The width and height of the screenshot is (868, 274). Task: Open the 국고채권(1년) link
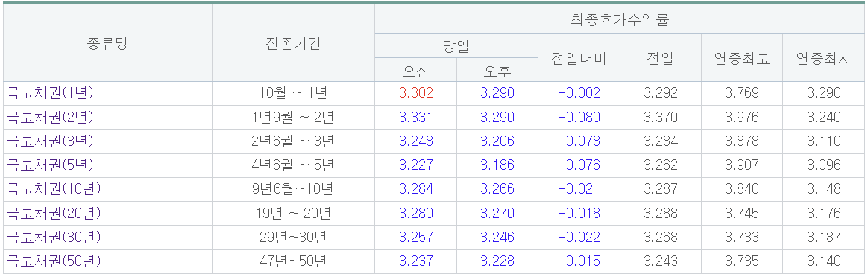click(x=50, y=93)
